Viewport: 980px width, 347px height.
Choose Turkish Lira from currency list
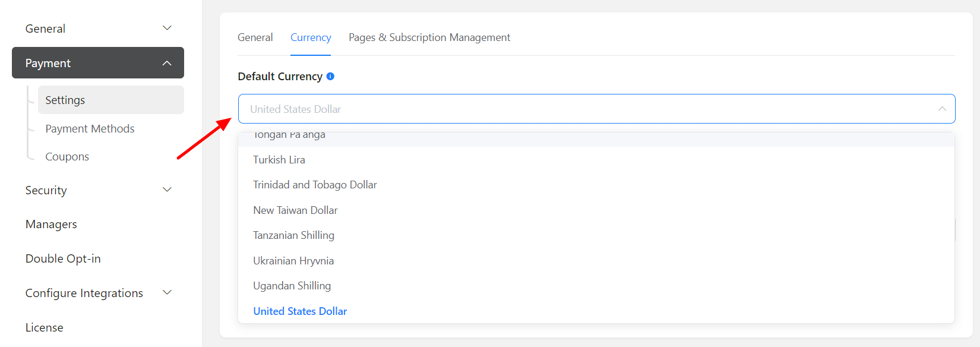coord(279,160)
